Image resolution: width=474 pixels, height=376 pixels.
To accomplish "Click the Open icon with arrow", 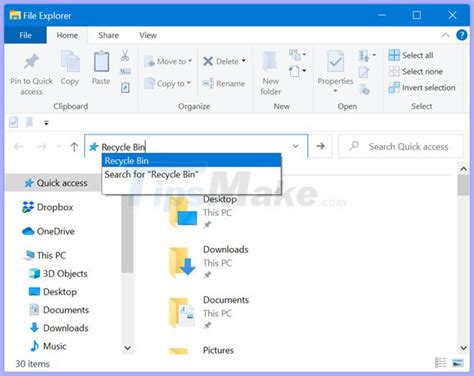I will click(364, 55).
